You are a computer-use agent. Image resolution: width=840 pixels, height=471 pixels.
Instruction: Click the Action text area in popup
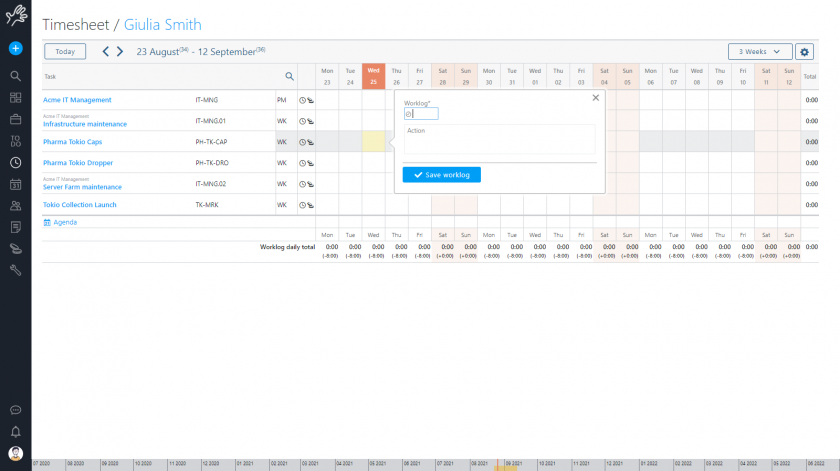[x=499, y=141]
